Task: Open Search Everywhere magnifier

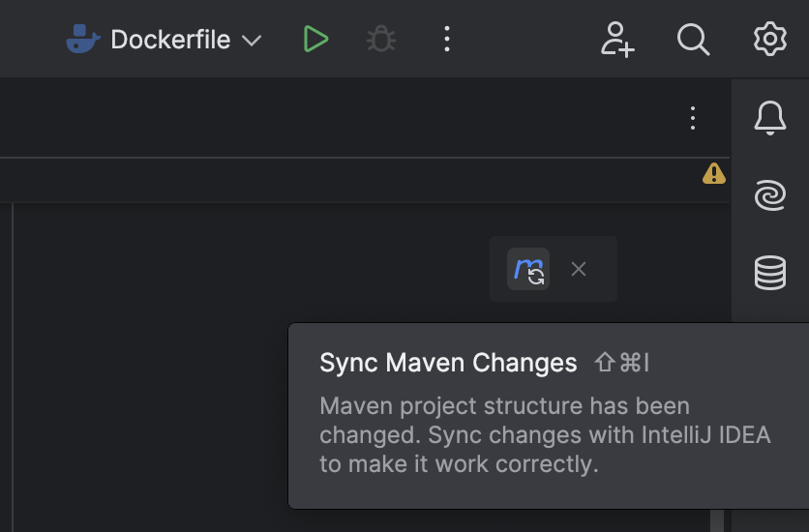Action: (x=693, y=40)
